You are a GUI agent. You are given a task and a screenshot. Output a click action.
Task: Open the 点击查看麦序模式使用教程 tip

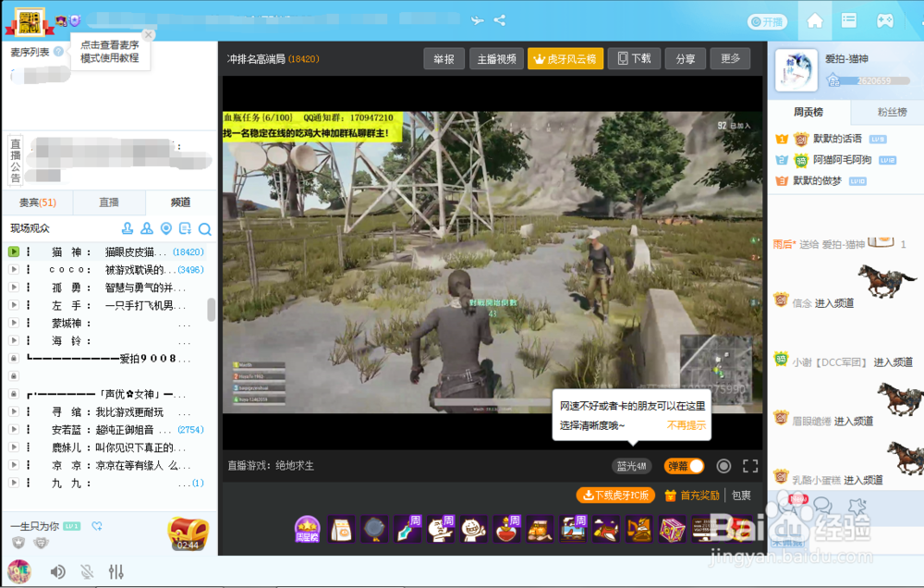(110, 51)
